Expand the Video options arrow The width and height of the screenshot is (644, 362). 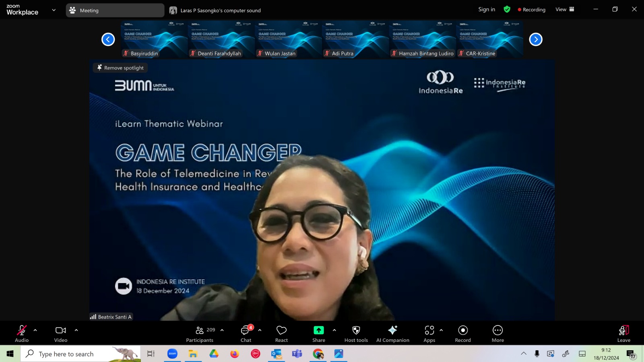click(76, 330)
